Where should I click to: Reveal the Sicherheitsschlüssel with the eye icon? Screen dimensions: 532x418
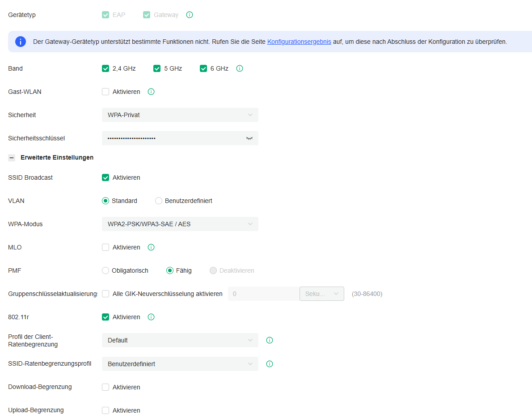click(249, 138)
